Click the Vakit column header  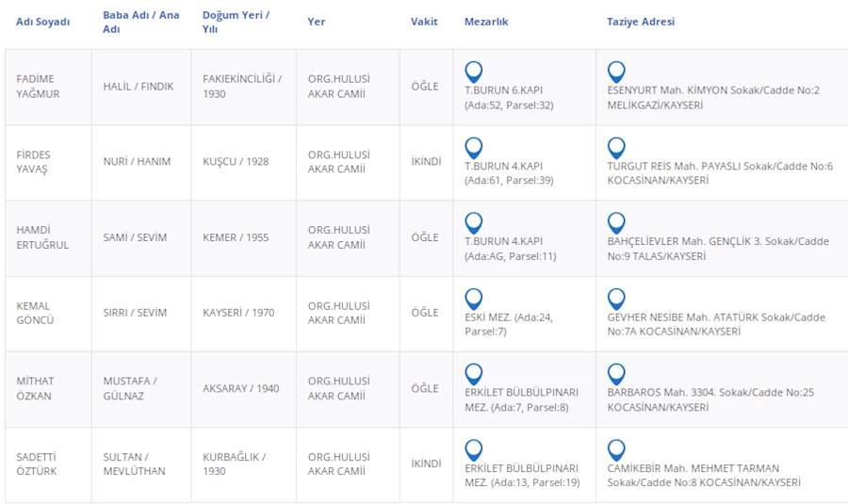(424, 22)
